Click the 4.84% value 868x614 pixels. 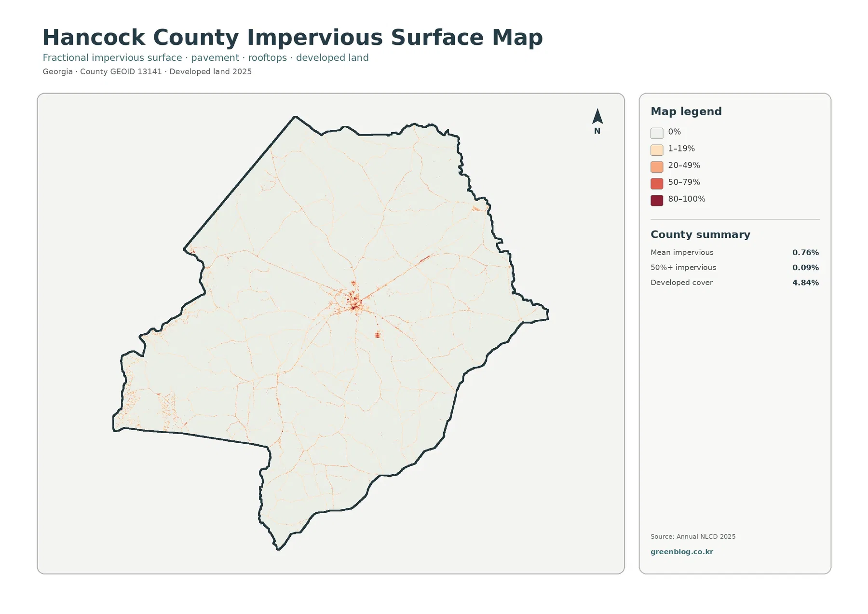[805, 283]
